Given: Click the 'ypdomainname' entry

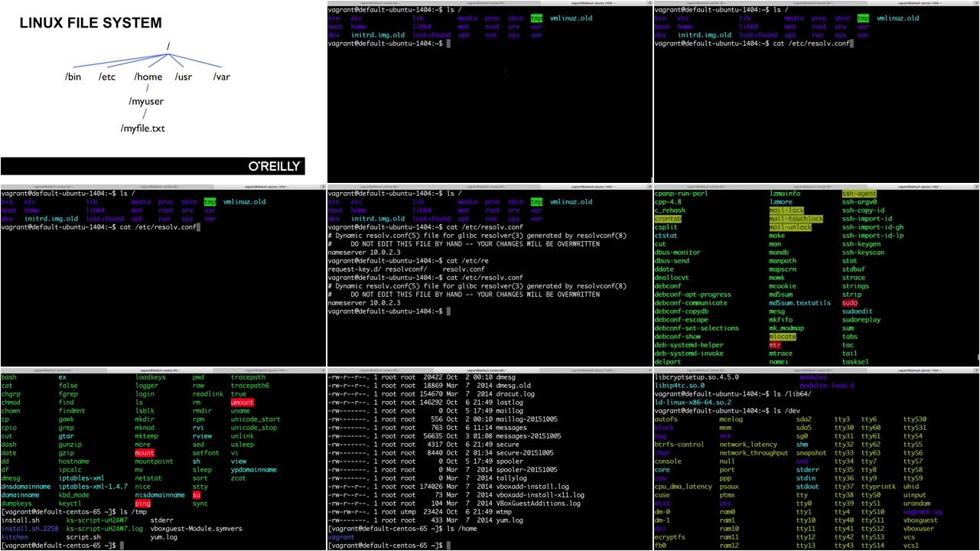Looking at the screenshot, I should [x=254, y=470].
